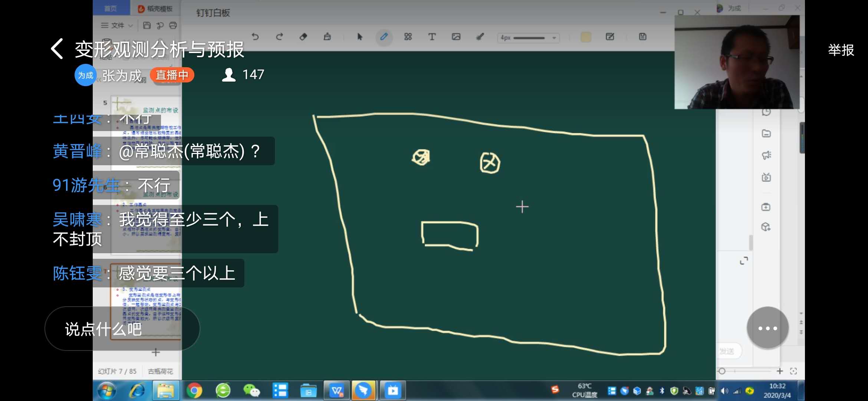Select the laser brush tool
The width and height of the screenshot is (868, 401).
480,37
